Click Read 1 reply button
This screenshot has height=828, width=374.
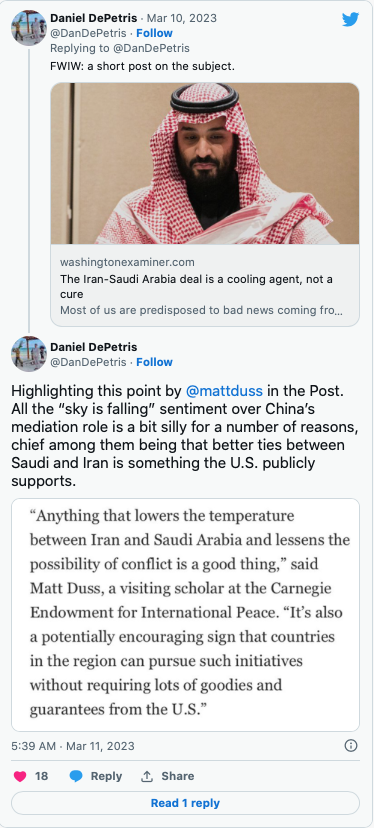click(185, 803)
